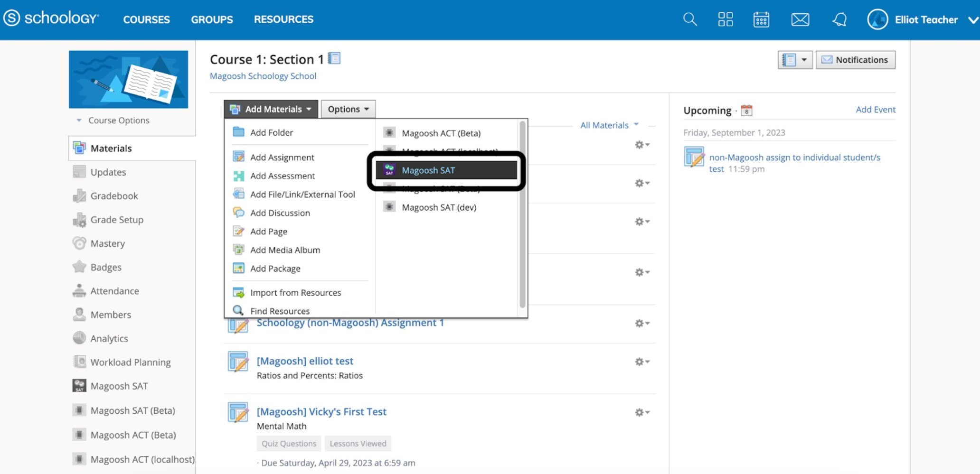980x474 pixels.
Task: Click the Materials sidebar icon
Action: pyautogui.click(x=79, y=148)
